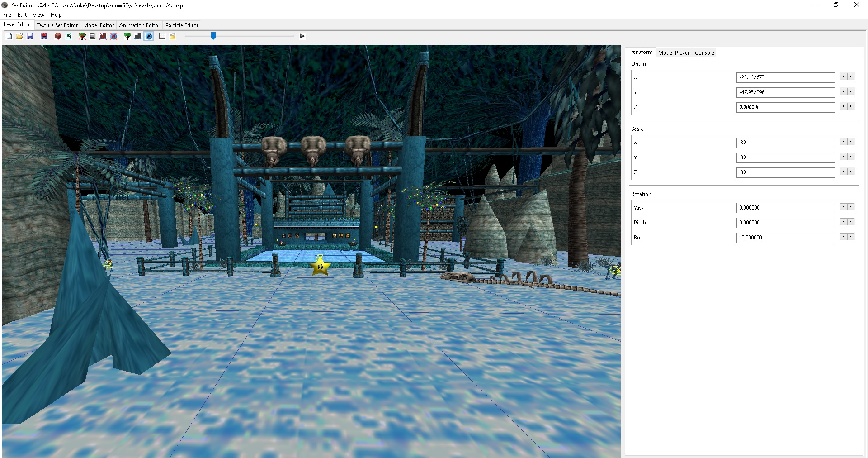This screenshot has width=868, height=458.
Task: Click the New file icon
Action: [9, 36]
